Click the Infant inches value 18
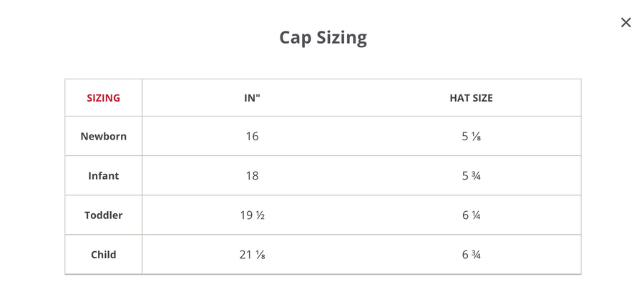Viewport: 644px width, 302px height. 252,175
